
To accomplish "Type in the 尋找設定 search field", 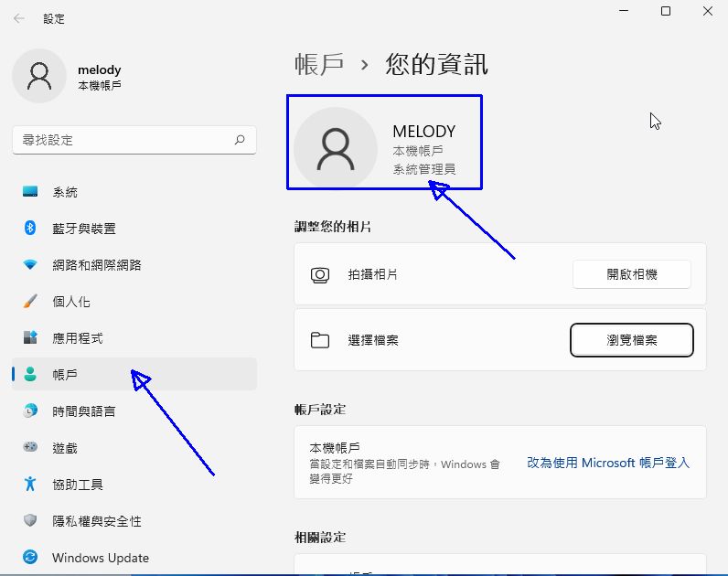I will [123, 140].
